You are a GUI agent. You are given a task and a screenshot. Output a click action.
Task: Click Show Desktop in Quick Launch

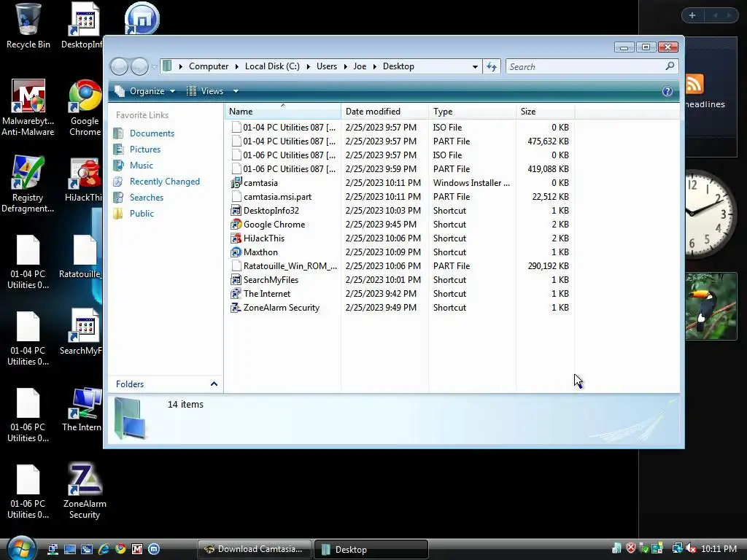click(x=69, y=549)
